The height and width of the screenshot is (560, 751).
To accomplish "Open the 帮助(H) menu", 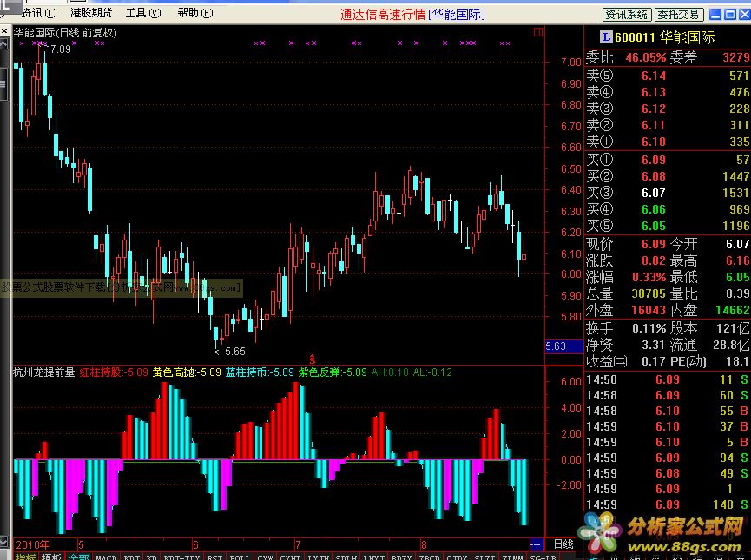I will click(195, 13).
